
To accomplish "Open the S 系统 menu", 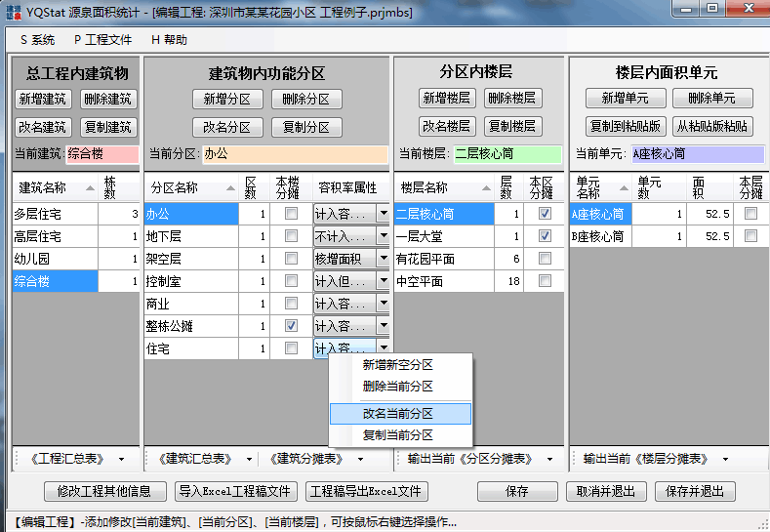I will (x=37, y=40).
